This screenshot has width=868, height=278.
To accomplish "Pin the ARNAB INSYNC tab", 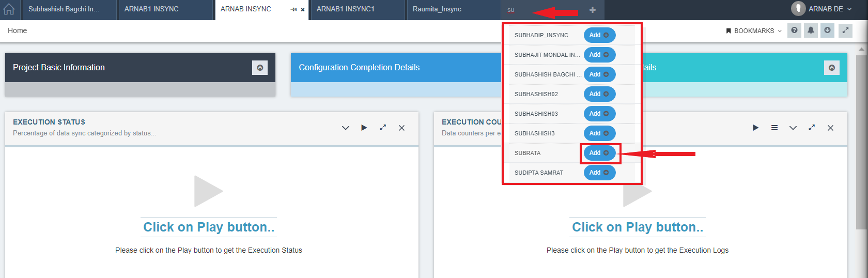I will click(293, 10).
